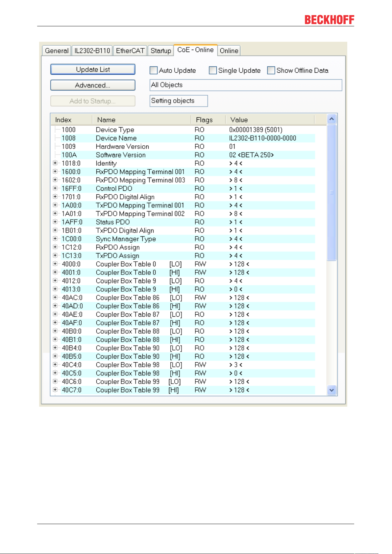Click the Value column header

pyautogui.click(x=270, y=120)
